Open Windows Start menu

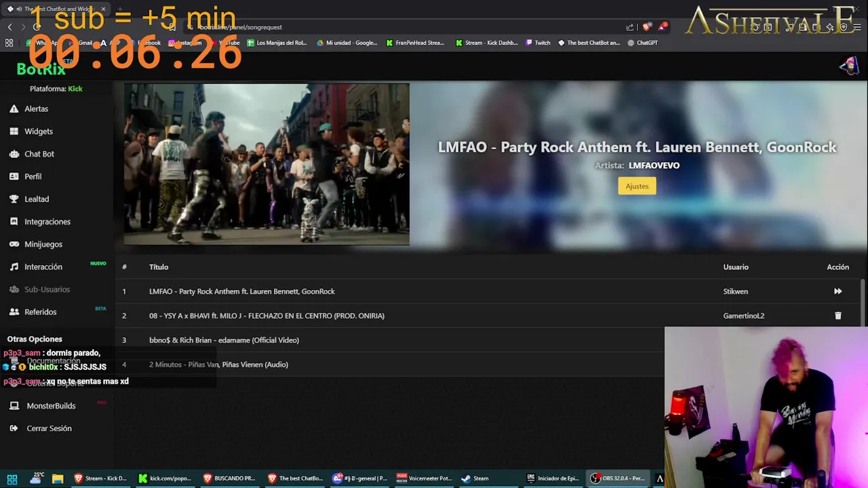tap(12, 479)
